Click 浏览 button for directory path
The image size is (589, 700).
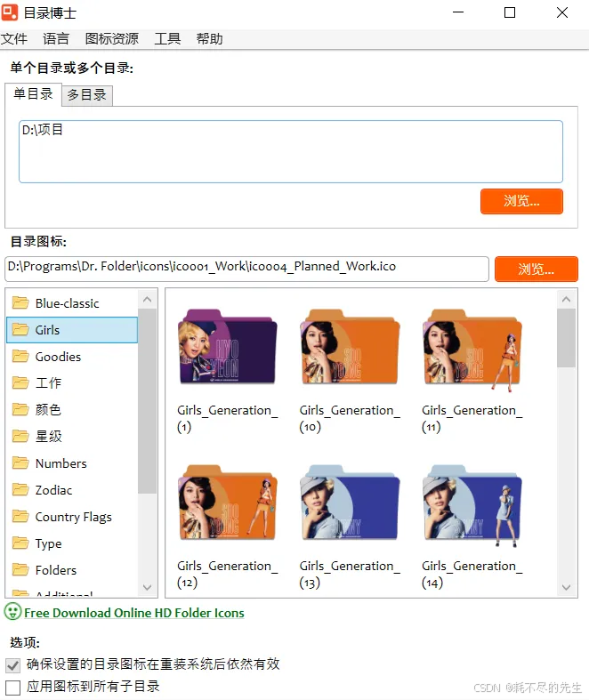[521, 201]
